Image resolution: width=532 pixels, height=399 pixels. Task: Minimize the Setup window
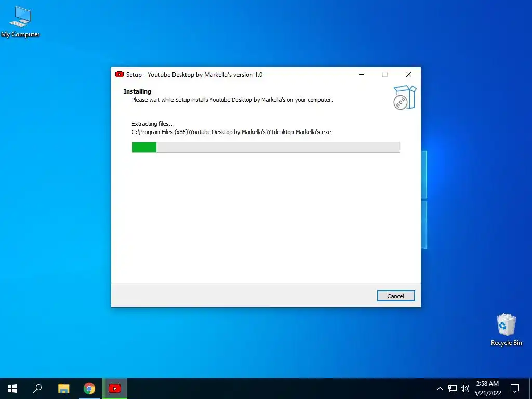pos(362,74)
